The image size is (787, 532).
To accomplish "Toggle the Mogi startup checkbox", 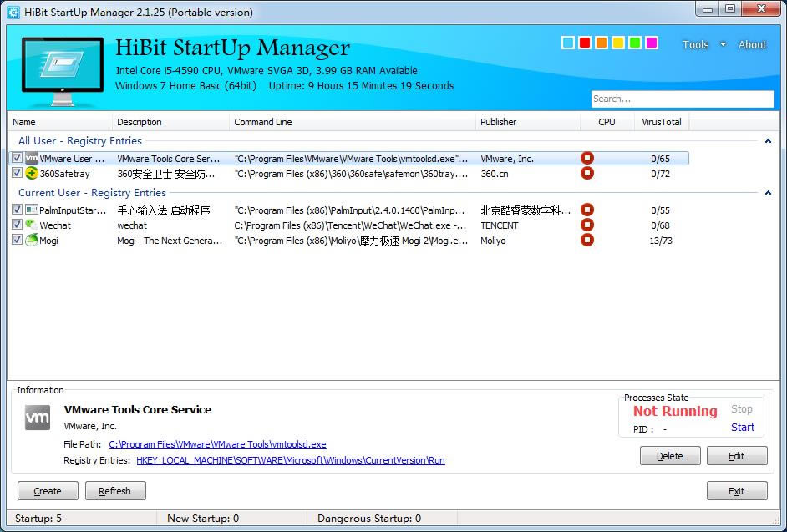I will (x=17, y=240).
